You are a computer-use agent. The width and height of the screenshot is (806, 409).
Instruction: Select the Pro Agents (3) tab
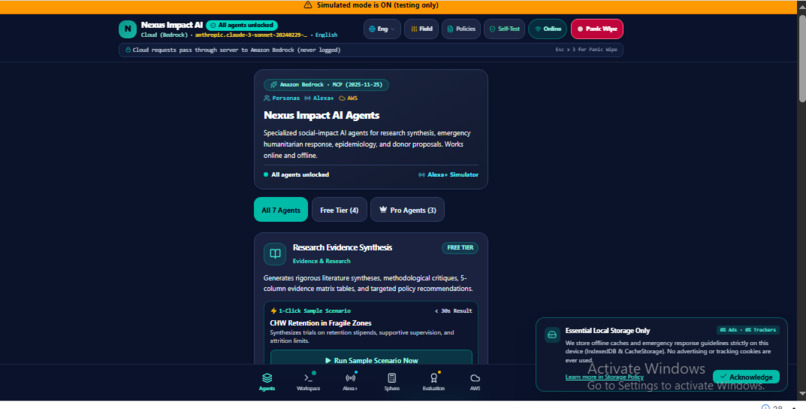(x=407, y=210)
